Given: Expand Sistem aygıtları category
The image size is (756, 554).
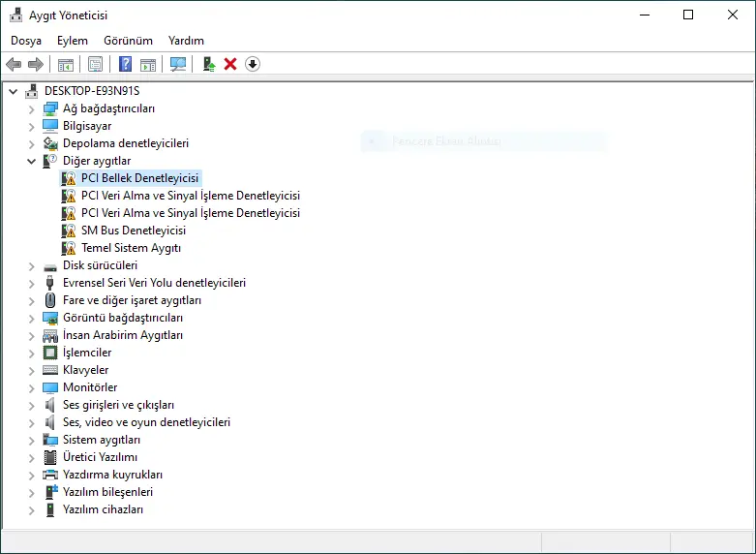Looking at the screenshot, I should [x=31, y=441].
